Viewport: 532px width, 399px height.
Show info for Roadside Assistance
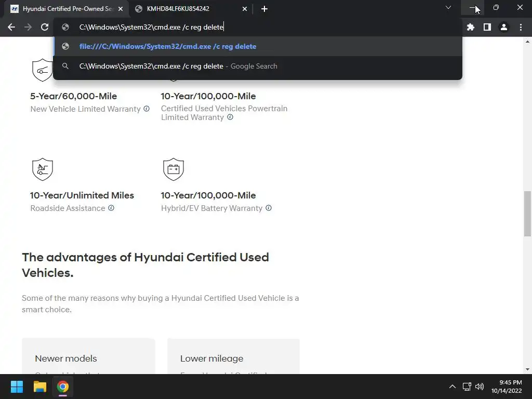(x=111, y=208)
